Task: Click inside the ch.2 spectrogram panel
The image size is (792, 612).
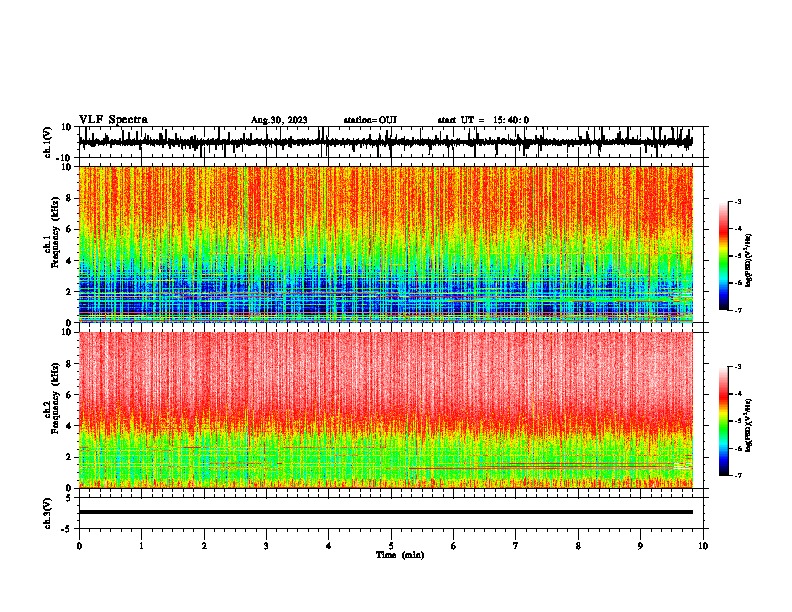Action: coord(385,410)
